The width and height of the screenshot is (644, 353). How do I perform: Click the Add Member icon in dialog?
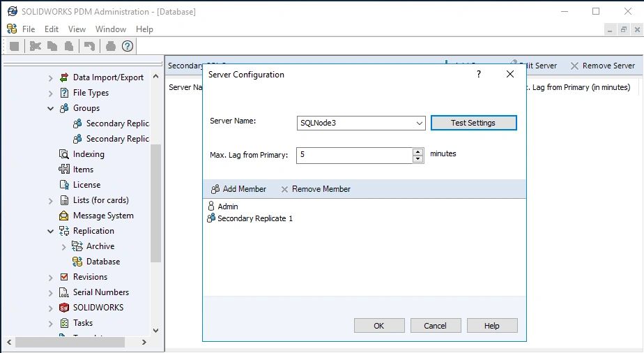coord(215,189)
